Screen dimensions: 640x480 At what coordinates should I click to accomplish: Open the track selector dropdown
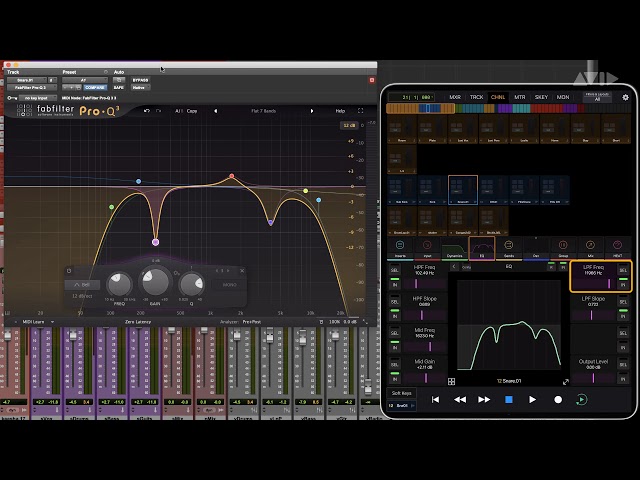pyautogui.click(x=27, y=80)
